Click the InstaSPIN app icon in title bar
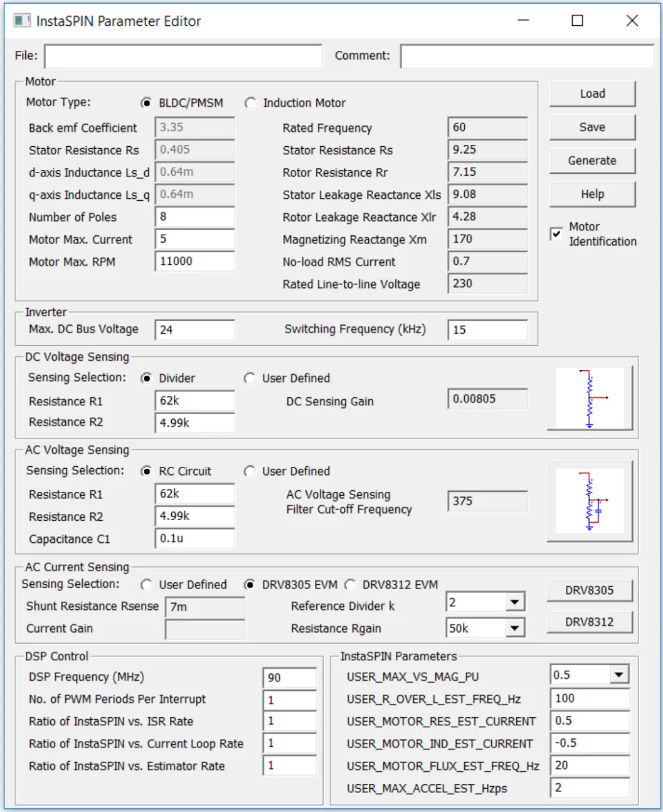The height and width of the screenshot is (812, 663). point(21,21)
